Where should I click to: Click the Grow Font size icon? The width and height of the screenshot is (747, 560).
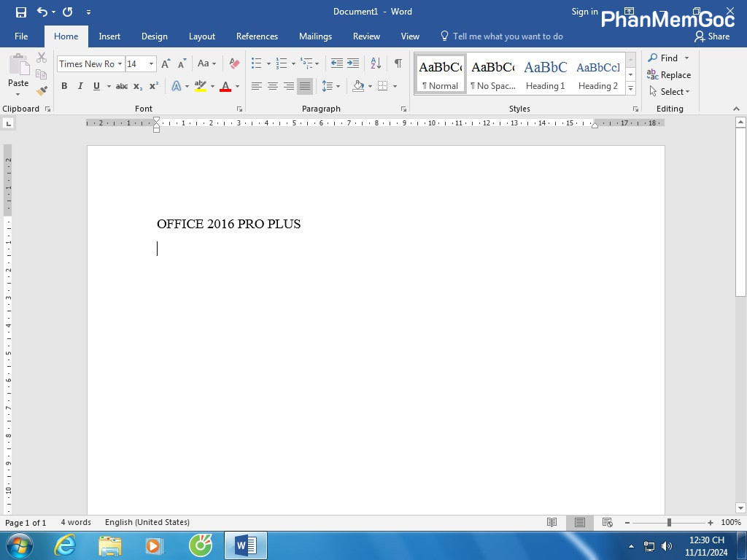[166, 64]
